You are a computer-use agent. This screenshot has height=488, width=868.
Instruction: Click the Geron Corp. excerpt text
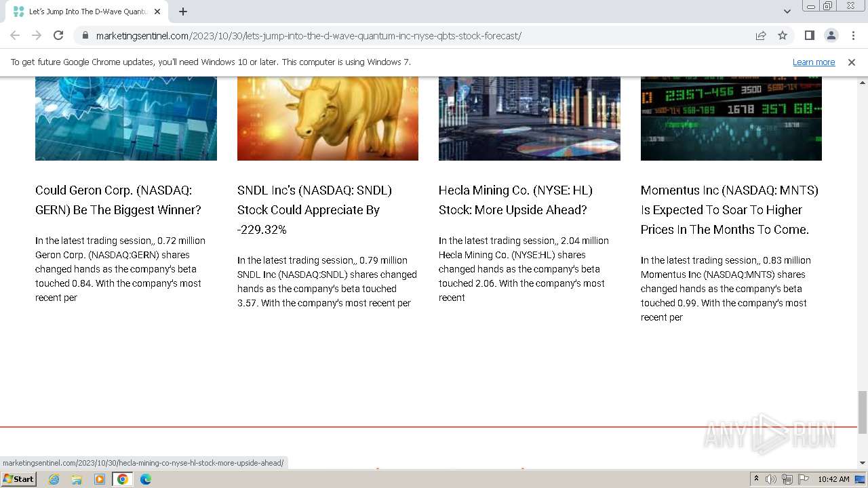click(x=120, y=269)
